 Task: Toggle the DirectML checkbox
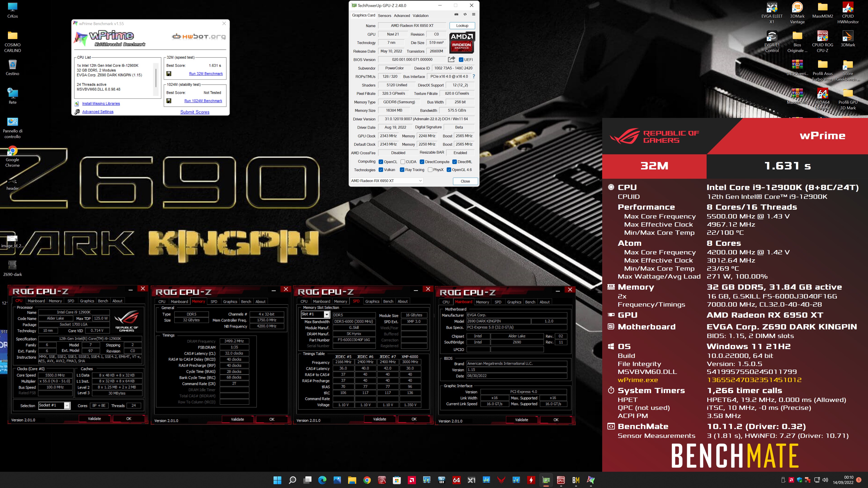455,162
